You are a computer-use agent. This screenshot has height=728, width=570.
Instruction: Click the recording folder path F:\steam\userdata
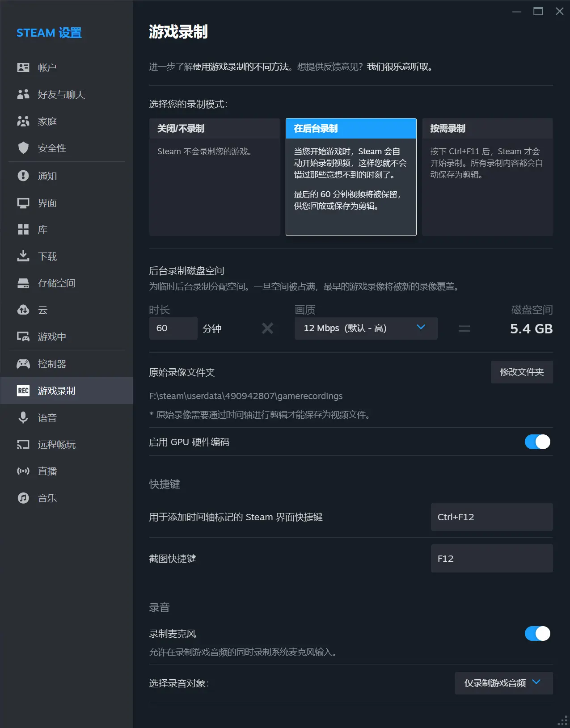(x=246, y=396)
